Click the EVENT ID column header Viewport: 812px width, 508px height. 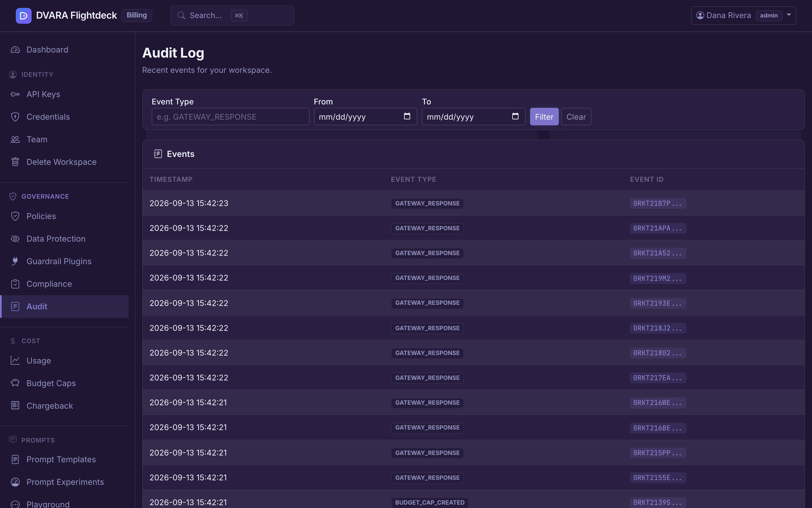tap(646, 179)
